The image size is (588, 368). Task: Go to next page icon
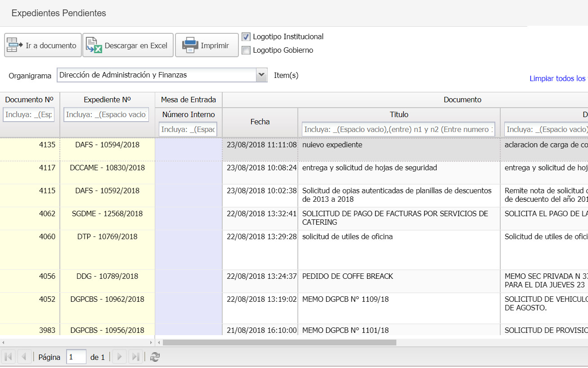(119, 357)
